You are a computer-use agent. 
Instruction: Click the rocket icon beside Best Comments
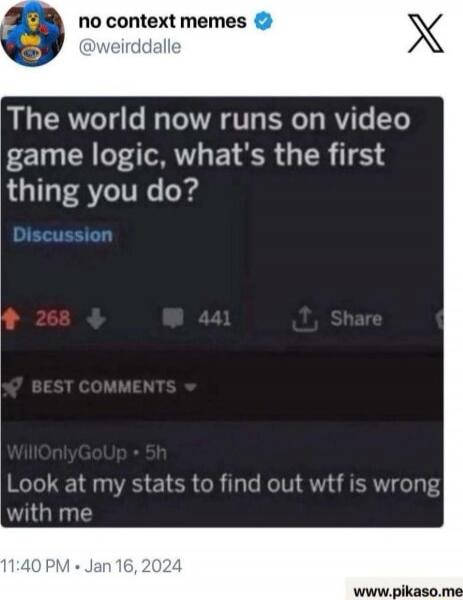(11, 386)
